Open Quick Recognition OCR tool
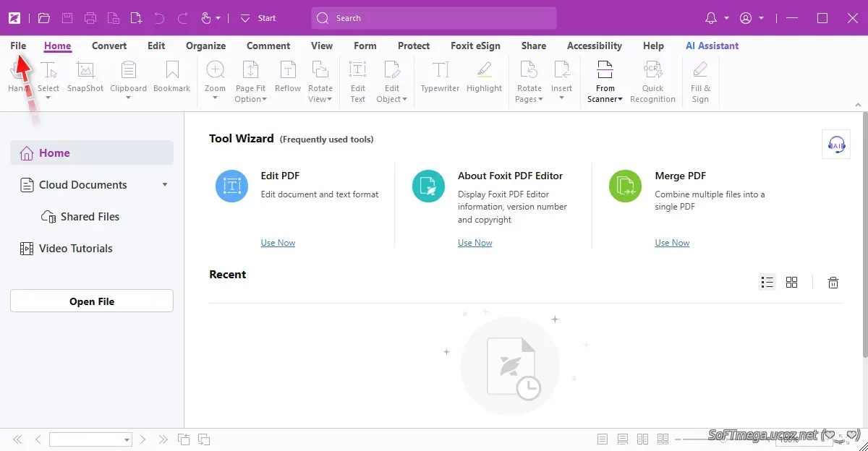868x451 pixels. pyautogui.click(x=652, y=82)
